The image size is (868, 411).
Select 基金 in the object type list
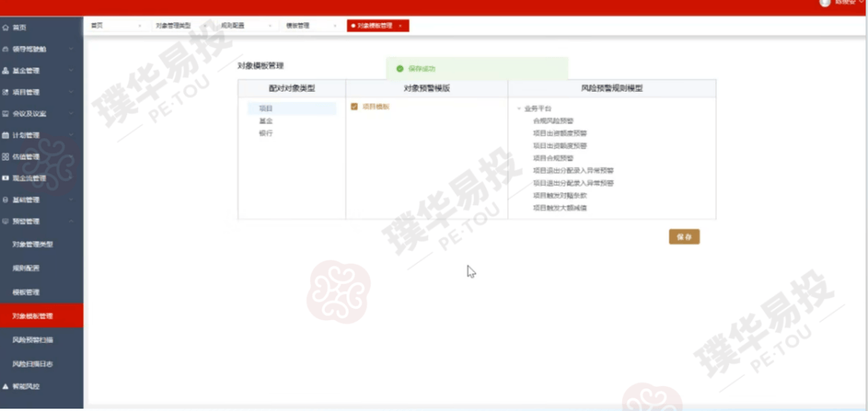click(265, 121)
